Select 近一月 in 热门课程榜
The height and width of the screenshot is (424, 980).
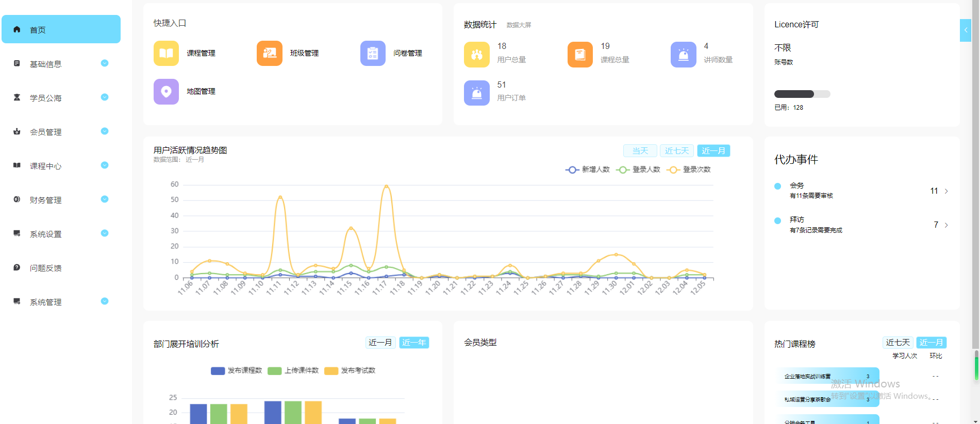point(932,343)
